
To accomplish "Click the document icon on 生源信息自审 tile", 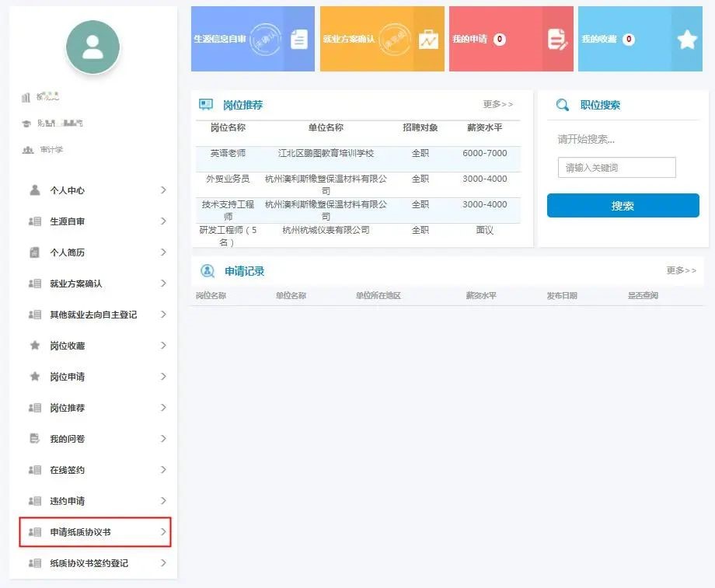I will 299,39.
